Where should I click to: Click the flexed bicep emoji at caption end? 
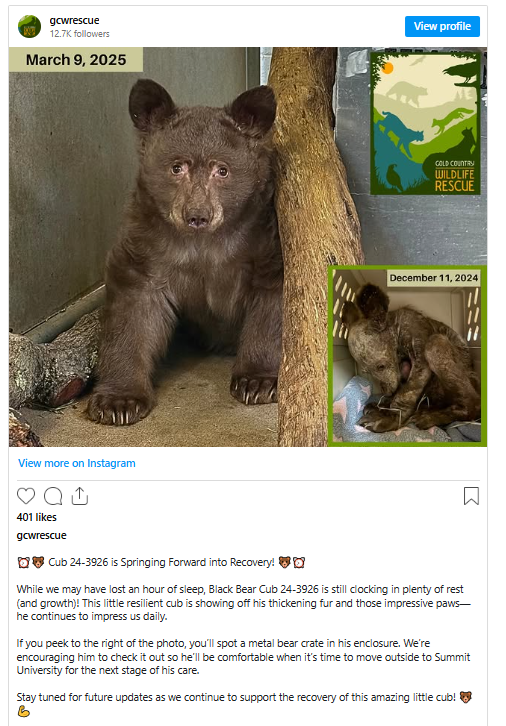(x=24, y=712)
